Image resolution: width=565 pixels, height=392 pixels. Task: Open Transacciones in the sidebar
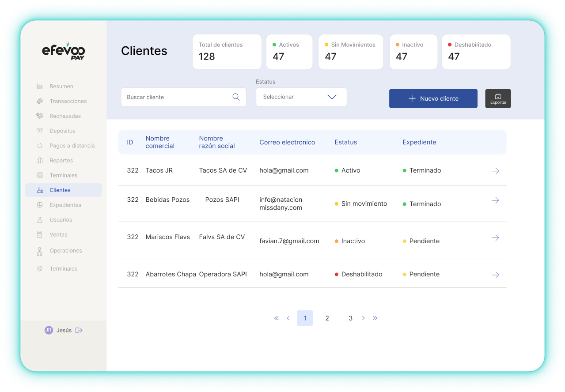click(68, 101)
